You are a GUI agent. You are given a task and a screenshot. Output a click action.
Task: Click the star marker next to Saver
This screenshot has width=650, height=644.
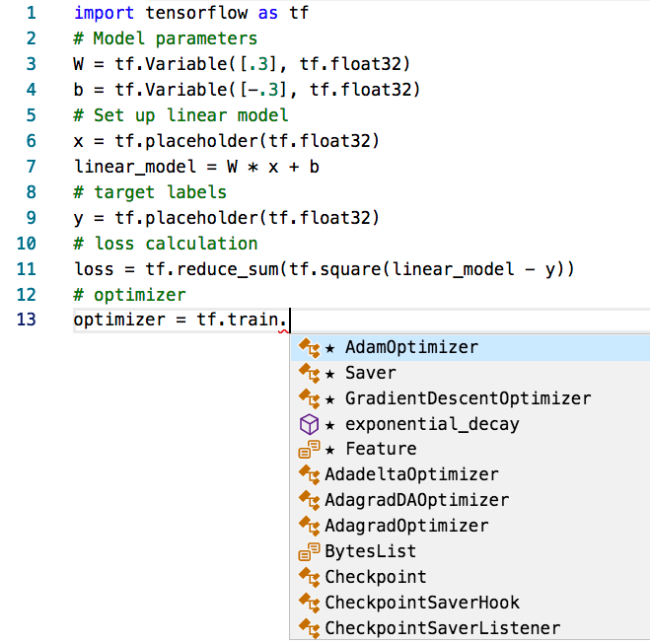point(330,374)
